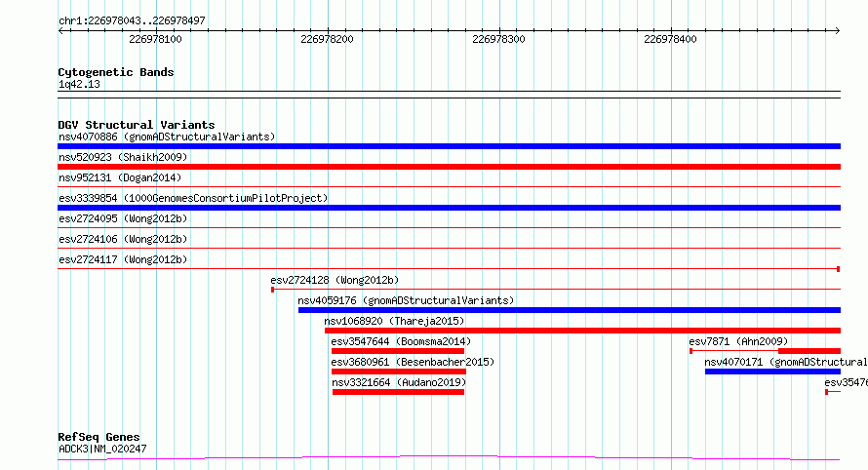Open ADCK3|NM_020247 gene label
Image resolution: width=868 pixels, height=470 pixels.
click(102, 449)
